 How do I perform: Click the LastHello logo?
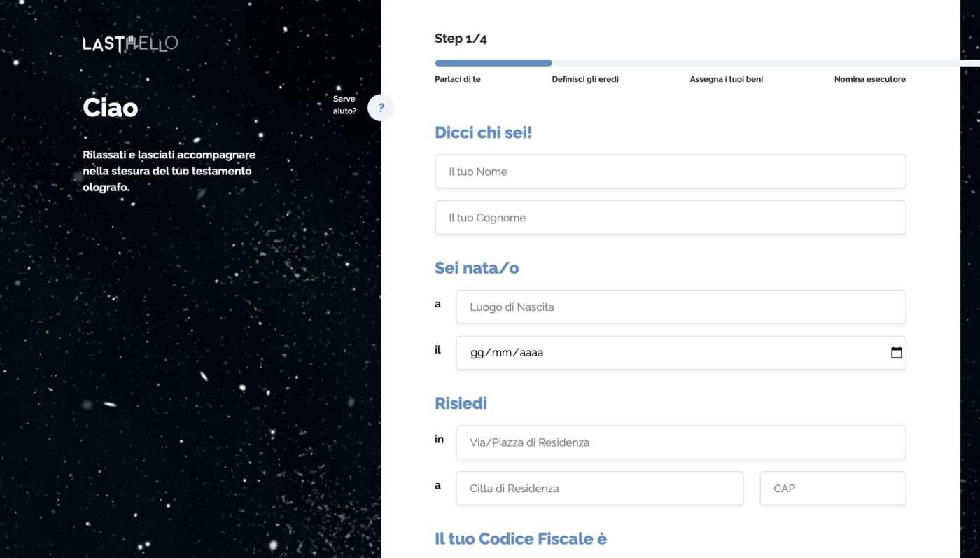coord(130,43)
